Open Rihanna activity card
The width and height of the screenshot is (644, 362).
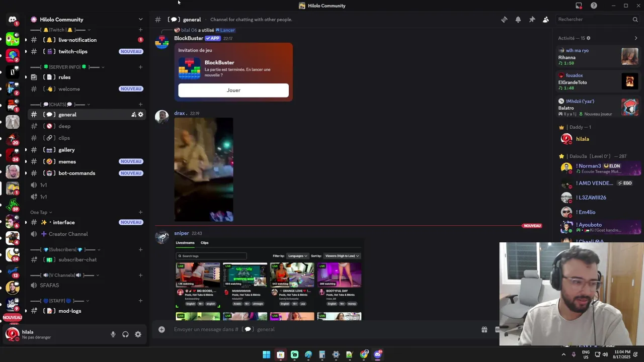598,57
